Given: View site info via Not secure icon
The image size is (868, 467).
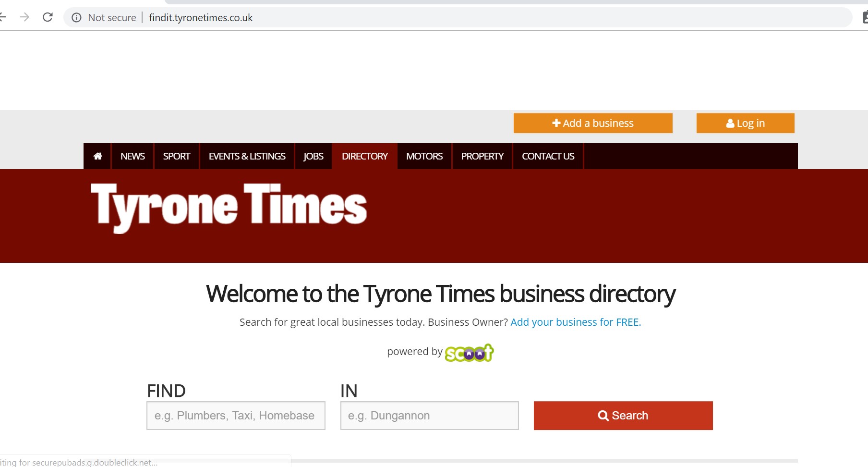Looking at the screenshot, I should pos(76,18).
